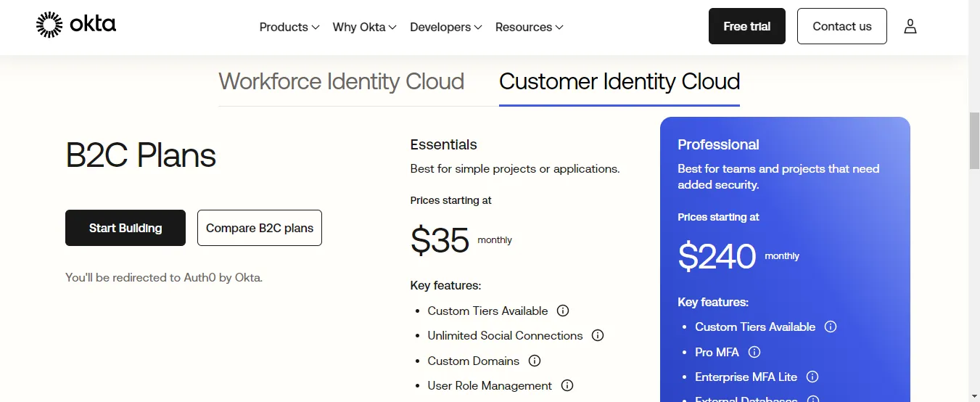Show info for User Role Management
Viewport: 980px width, 402px height.
tap(567, 385)
